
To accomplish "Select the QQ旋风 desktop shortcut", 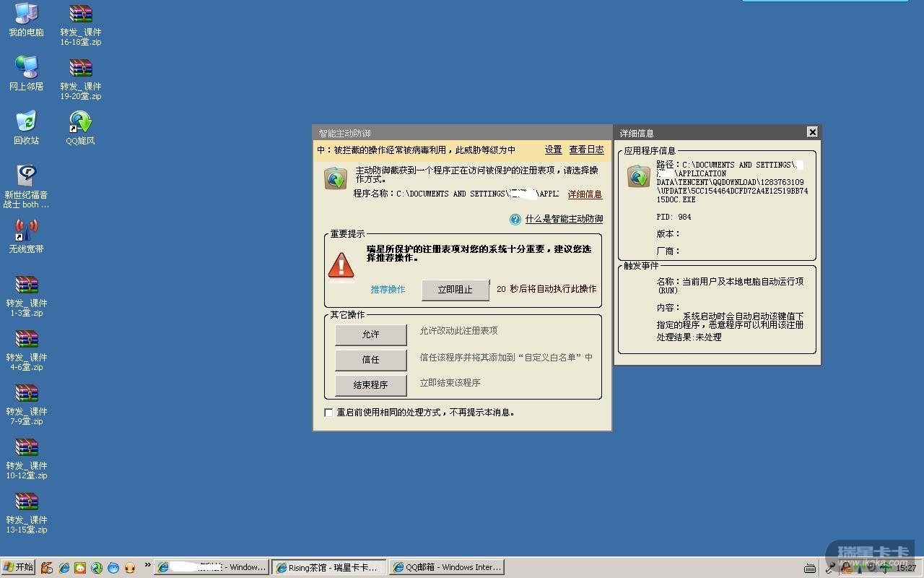I will pos(80,128).
